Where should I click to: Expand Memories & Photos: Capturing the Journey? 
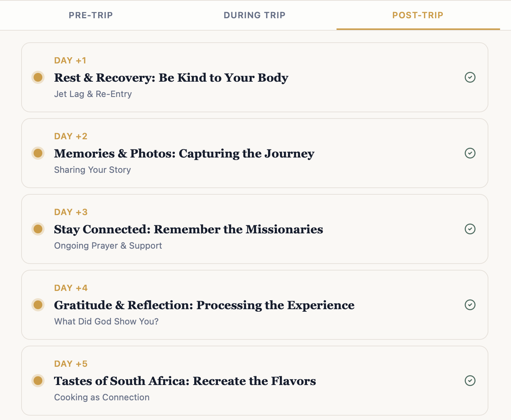[184, 153]
